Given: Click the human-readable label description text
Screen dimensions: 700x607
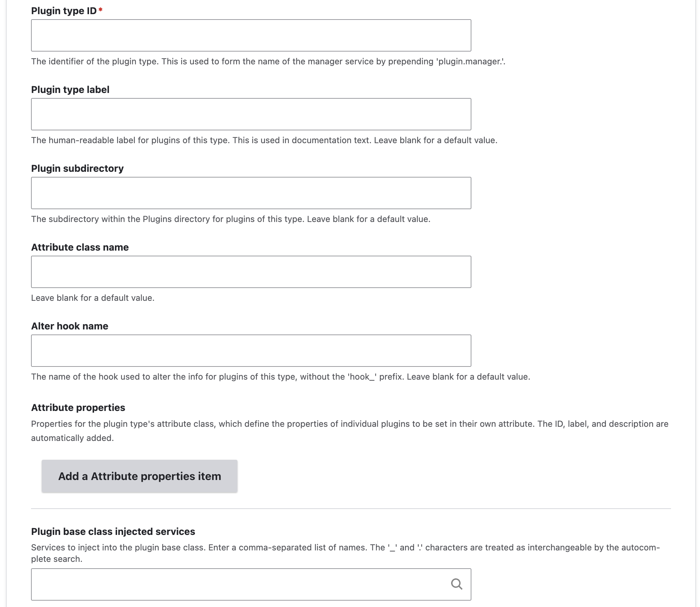Looking at the screenshot, I should pyautogui.click(x=264, y=140).
